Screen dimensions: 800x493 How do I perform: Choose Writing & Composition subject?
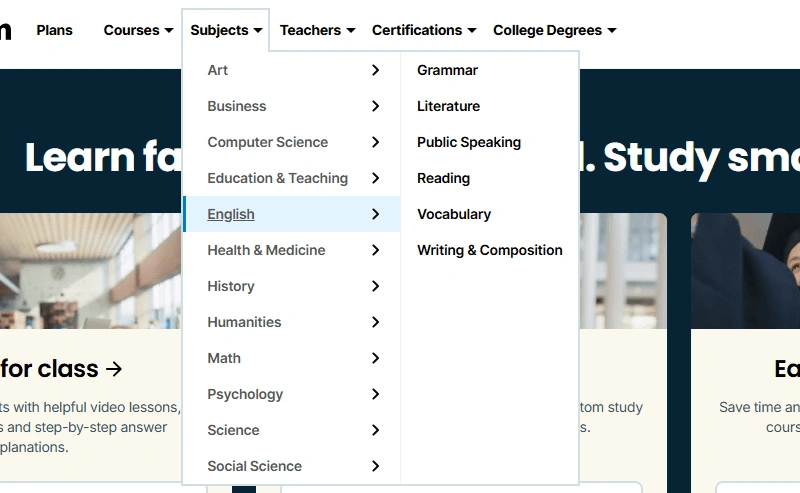tap(489, 250)
